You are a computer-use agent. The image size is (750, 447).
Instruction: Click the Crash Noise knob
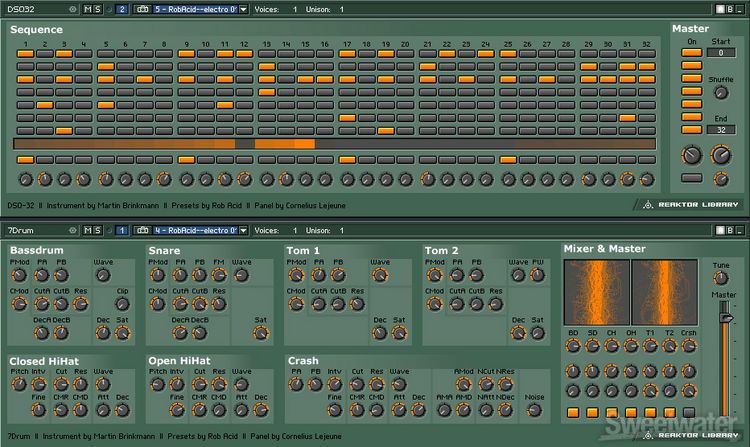535,410
